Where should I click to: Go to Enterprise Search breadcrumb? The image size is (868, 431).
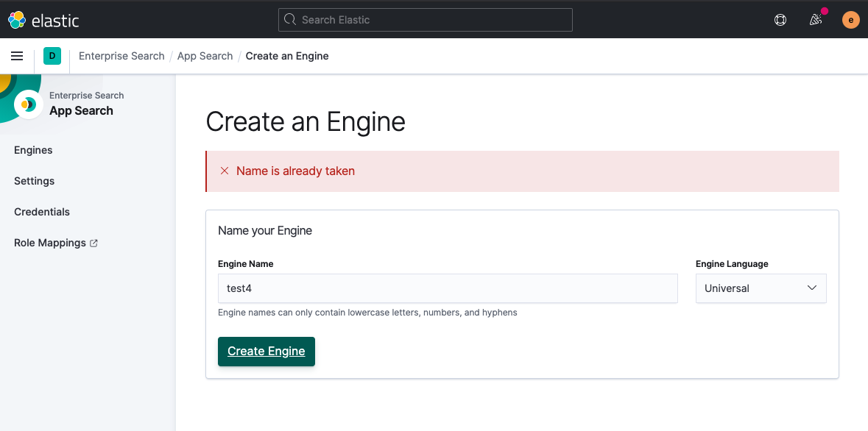click(121, 56)
